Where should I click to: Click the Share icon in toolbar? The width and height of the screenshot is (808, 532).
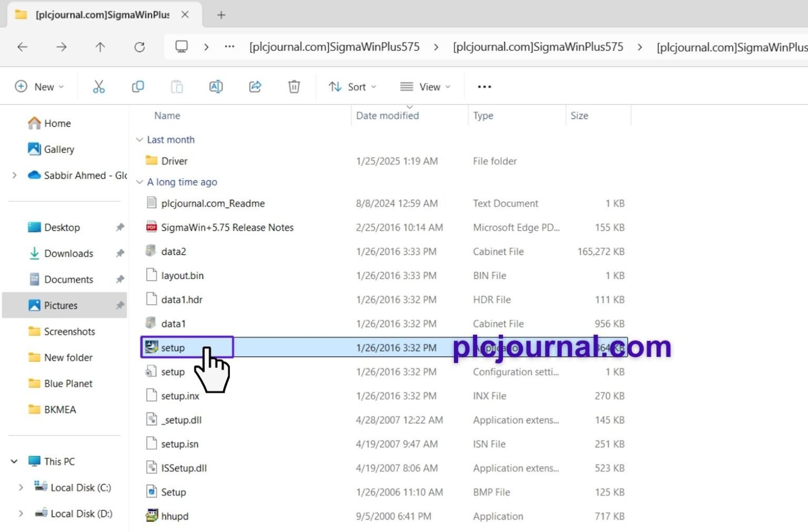click(x=255, y=87)
